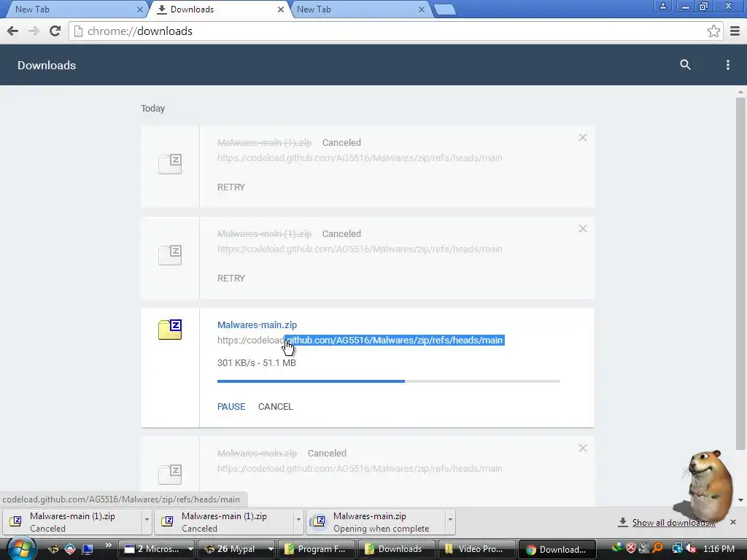Image resolution: width=747 pixels, height=560 pixels.
Task: Bookmark this page with the star icon
Action: [x=713, y=31]
